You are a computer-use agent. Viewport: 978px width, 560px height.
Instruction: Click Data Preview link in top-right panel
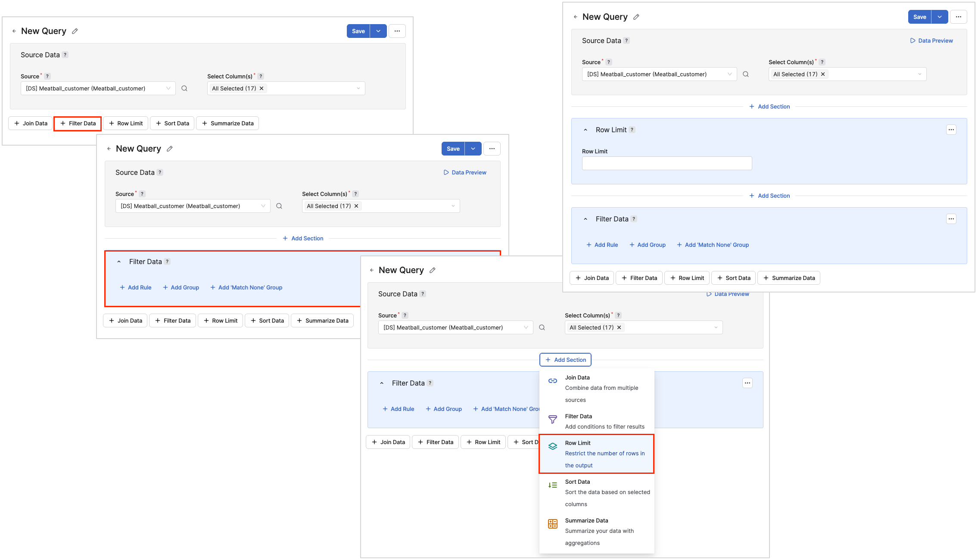(931, 40)
